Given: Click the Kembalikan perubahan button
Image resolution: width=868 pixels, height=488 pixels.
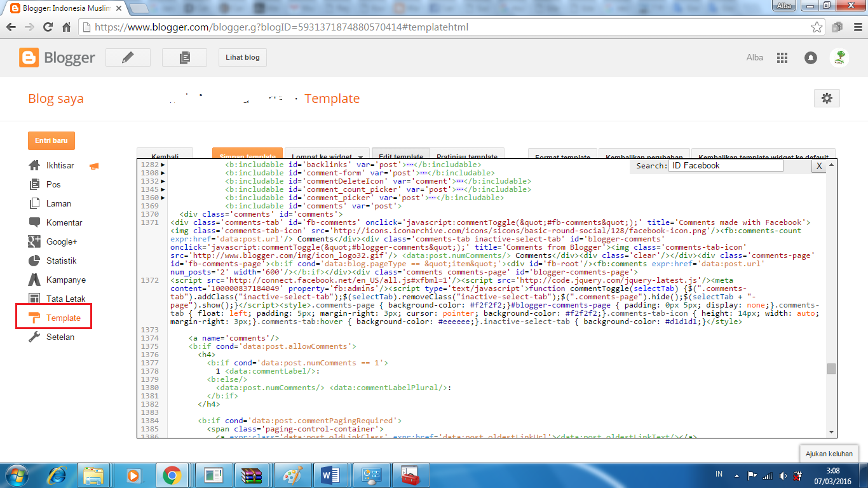Looking at the screenshot, I should (644, 154).
